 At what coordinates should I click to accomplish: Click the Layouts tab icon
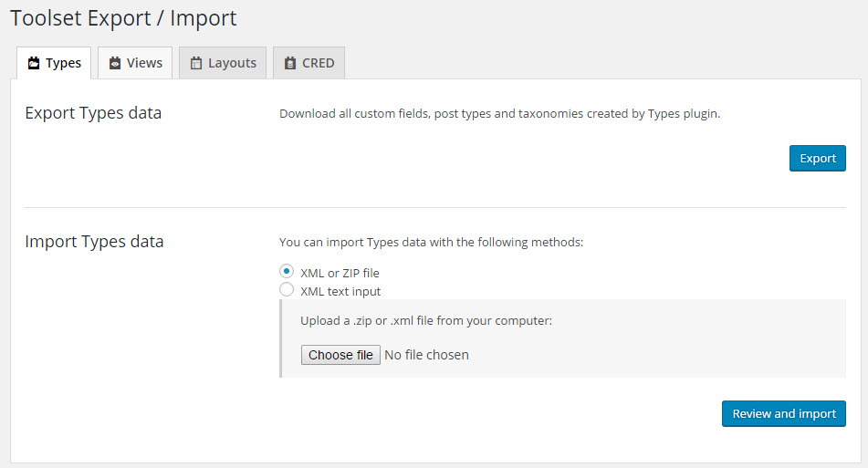[x=196, y=63]
